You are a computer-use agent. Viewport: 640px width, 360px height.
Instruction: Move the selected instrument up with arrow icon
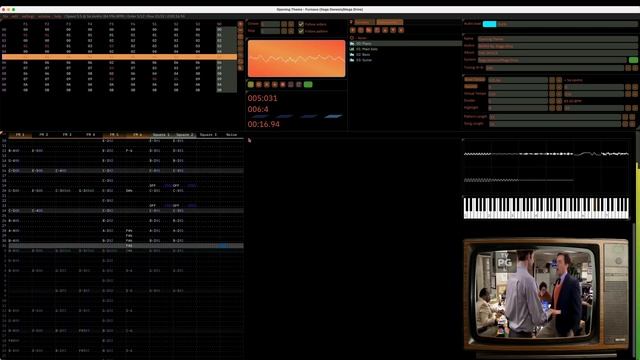pos(385,30)
